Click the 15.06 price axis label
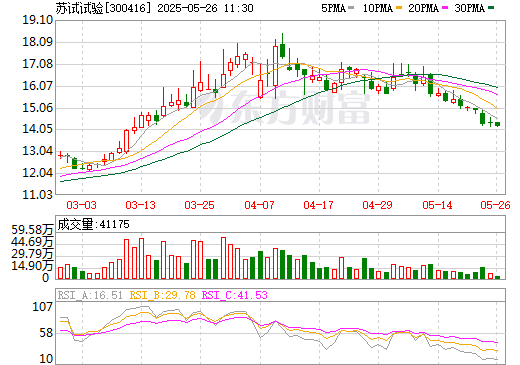The height and width of the screenshot is (365, 520). coord(37,108)
